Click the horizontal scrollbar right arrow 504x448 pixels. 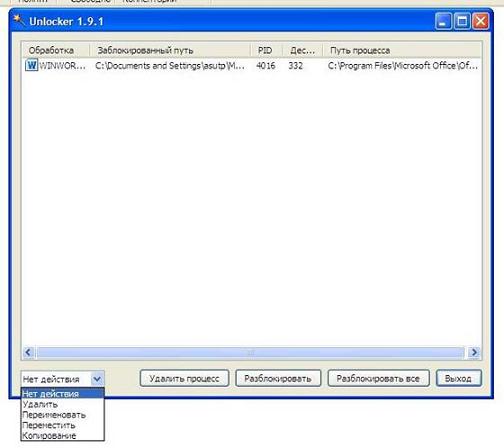click(x=474, y=352)
